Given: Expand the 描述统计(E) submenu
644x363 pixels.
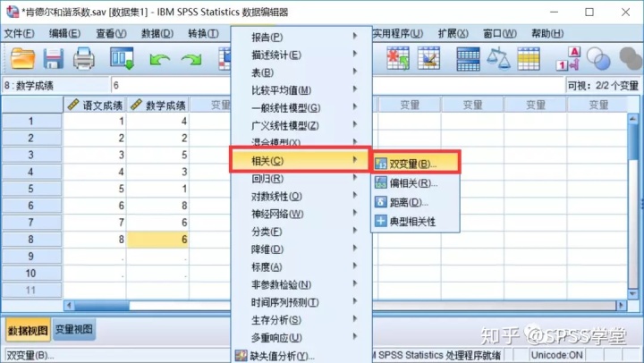Looking at the screenshot, I should [x=301, y=55].
